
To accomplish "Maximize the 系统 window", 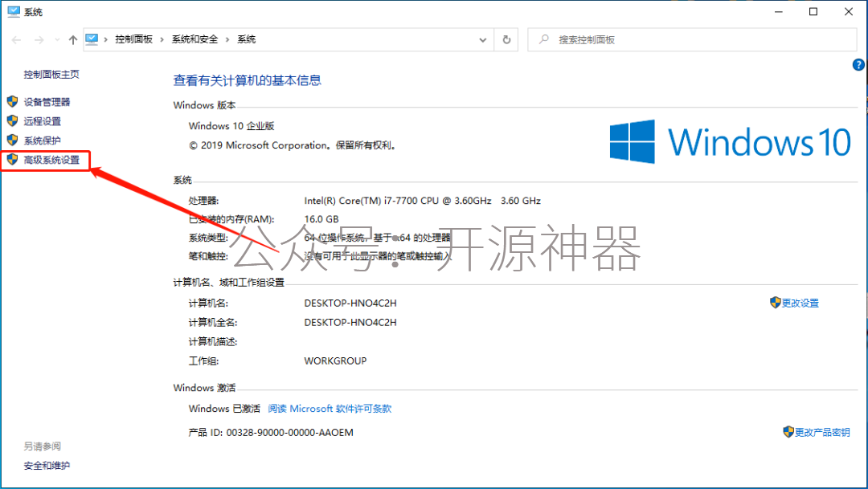I will click(813, 11).
